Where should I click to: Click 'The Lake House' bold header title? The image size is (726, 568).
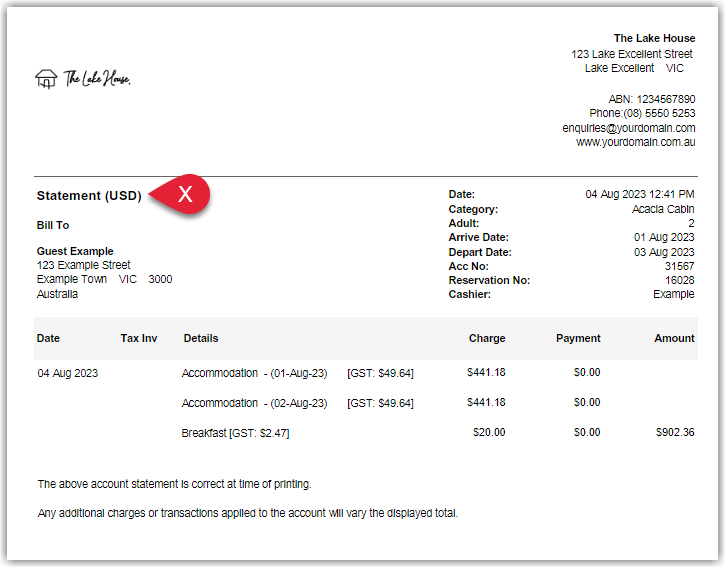[654, 38]
